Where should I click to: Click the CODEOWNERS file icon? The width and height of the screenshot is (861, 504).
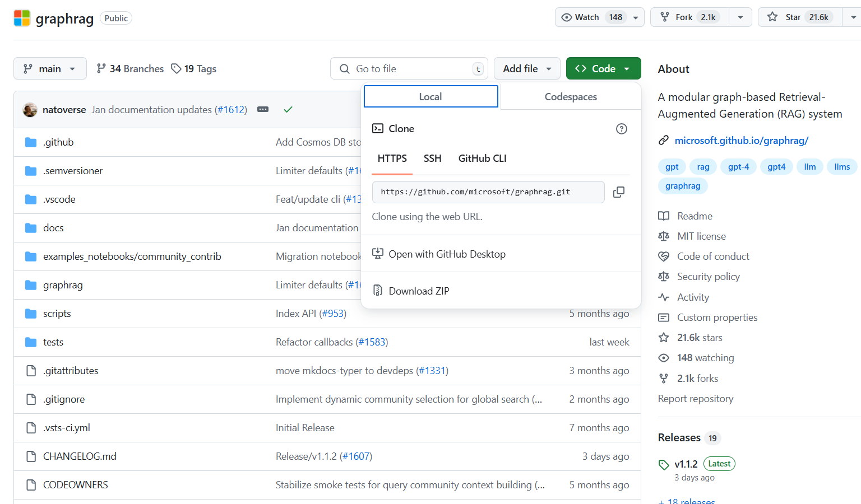pyautogui.click(x=31, y=485)
